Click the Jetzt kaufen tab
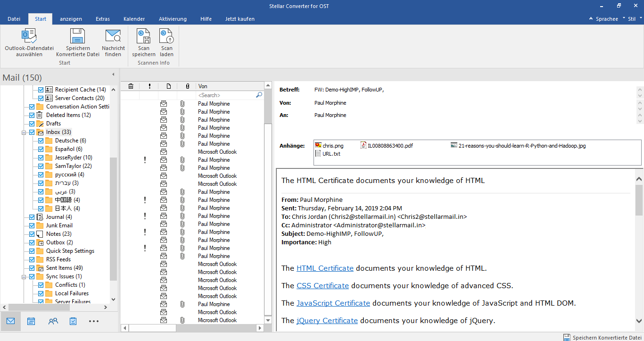Viewport: 644px width, 341px height. click(x=239, y=19)
